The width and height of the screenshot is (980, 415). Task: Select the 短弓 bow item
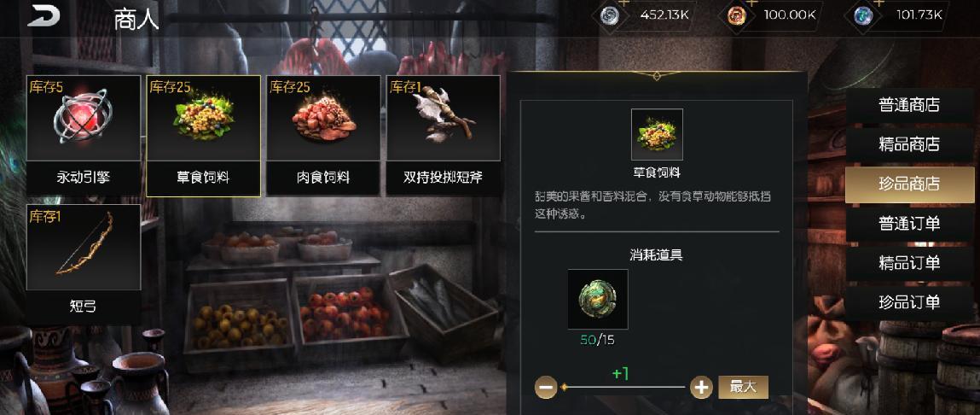click(83, 264)
